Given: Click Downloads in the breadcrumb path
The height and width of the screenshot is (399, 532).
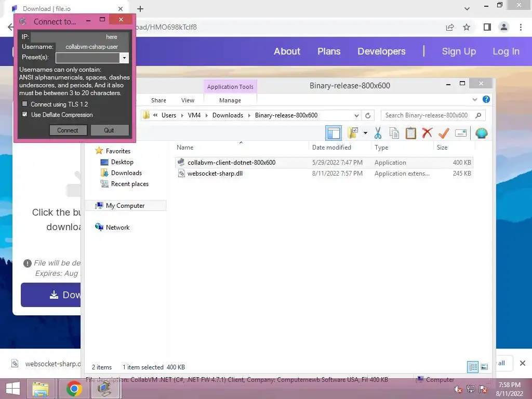Looking at the screenshot, I should (228, 115).
